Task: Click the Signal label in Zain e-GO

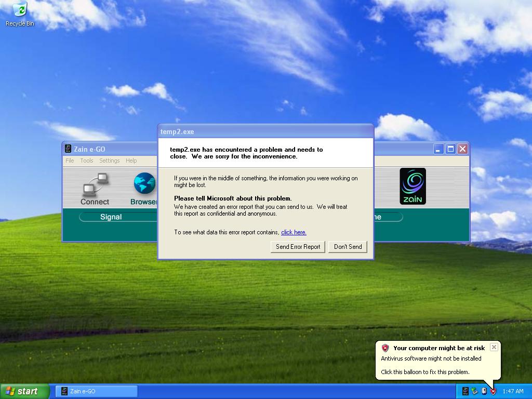Action: click(111, 217)
